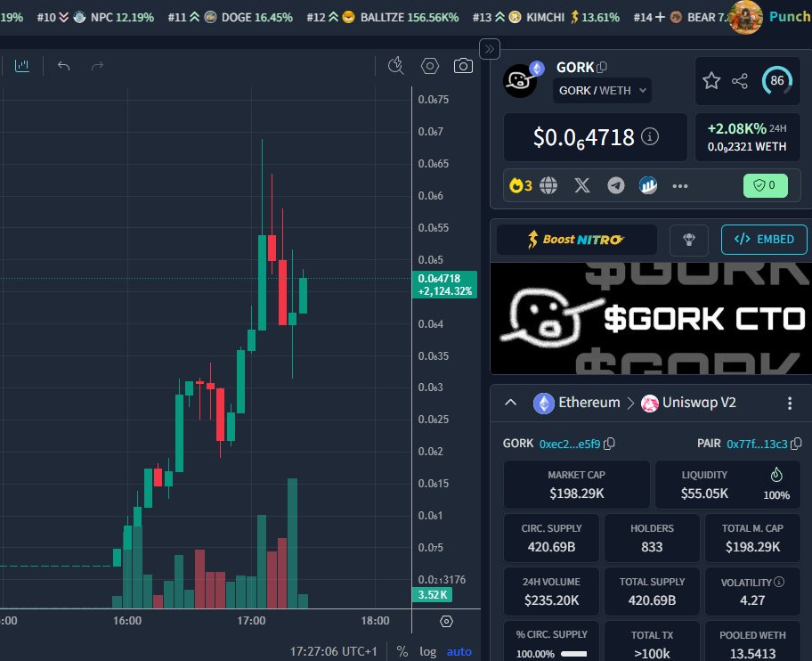Redo chart action arrow
The width and height of the screenshot is (812, 661).
pos(97,66)
